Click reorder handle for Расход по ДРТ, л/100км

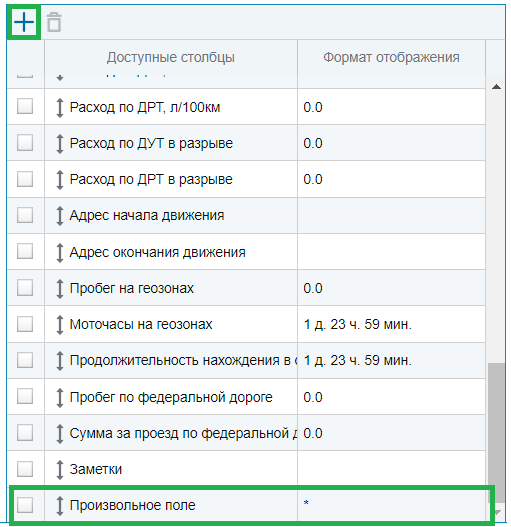click(x=60, y=108)
